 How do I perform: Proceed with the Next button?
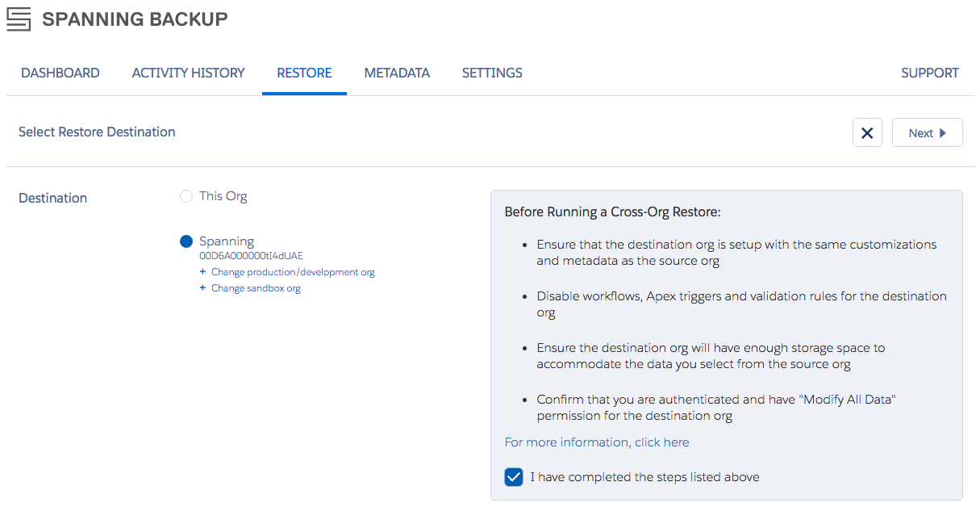pos(928,132)
